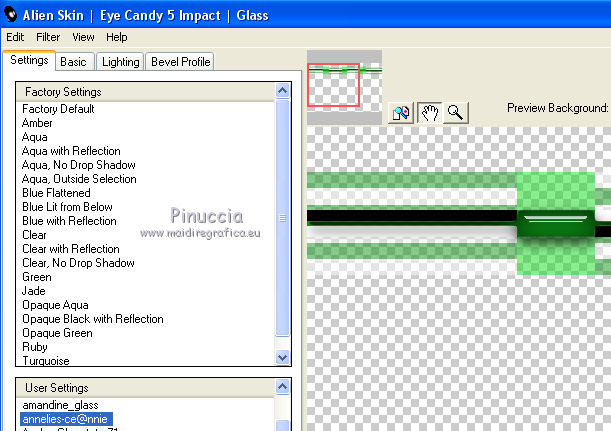Select the Factory Default preset
Screen dimensions: 611x431
58,109
